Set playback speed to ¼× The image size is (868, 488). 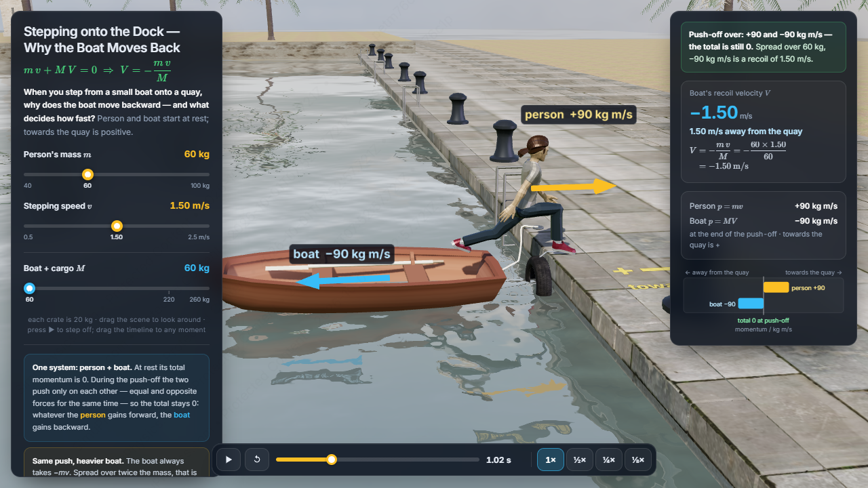tap(609, 460)
